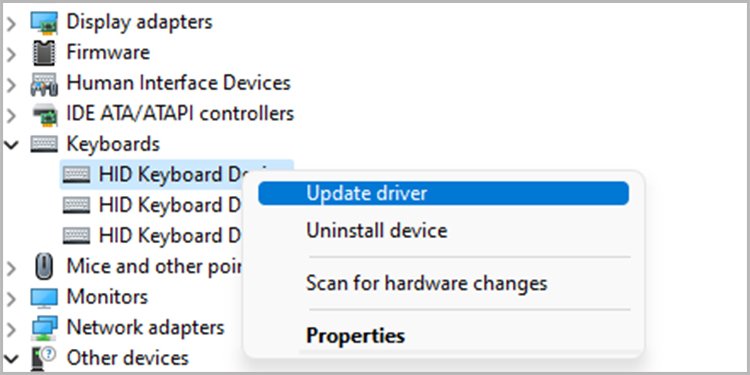
Task: Collapse the Keyboards node
Action: coord(11,144)
